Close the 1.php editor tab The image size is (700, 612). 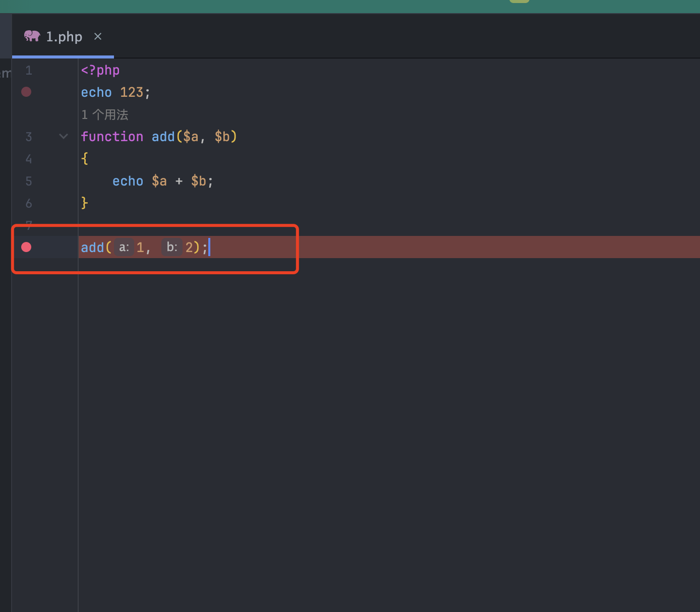point(98,36)
